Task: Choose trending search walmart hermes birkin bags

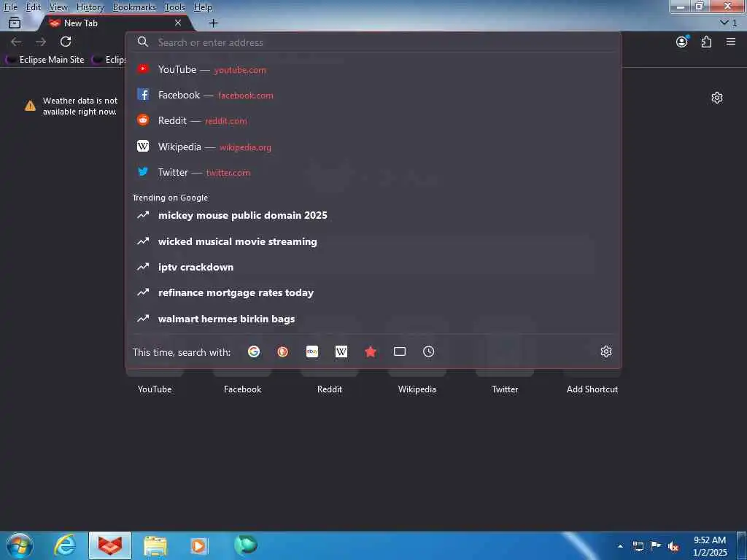Action: pos(373,319)
